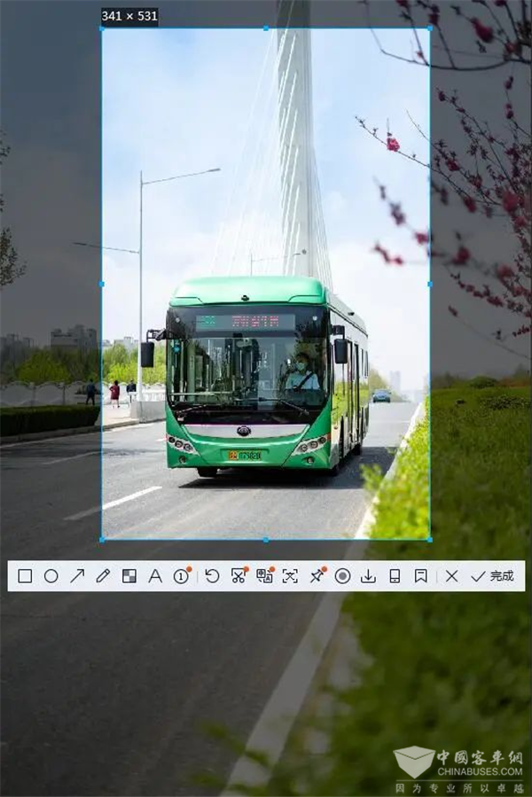This screenshot has width=532, height=797.
Task: Send the screenshot to phone
Action: pyautogui.click(x=395, y=576)
